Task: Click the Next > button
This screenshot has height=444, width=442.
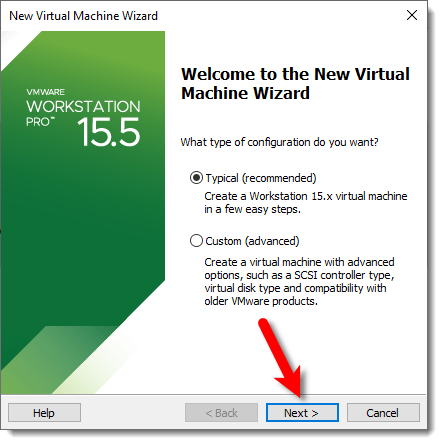Action: click(x=302, y=413)
